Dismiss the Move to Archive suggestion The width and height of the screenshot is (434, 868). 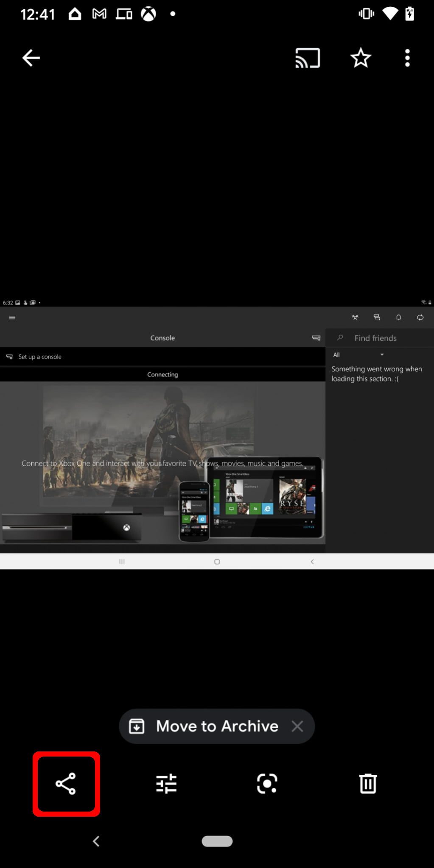[297, 726]
